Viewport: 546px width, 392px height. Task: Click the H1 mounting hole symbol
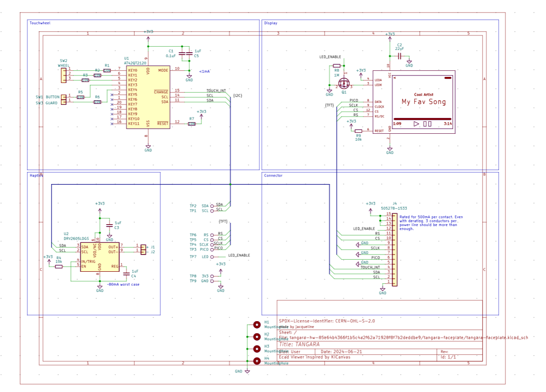click(257, 325)
